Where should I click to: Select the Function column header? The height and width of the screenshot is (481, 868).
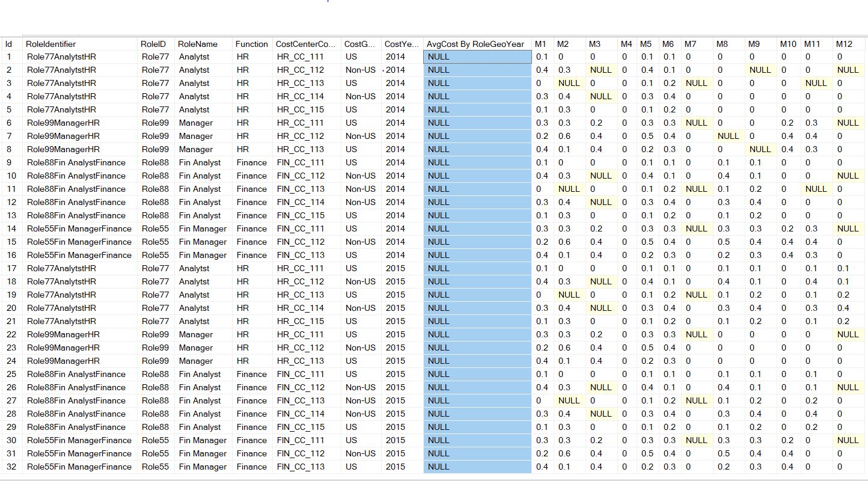[251, 43]
